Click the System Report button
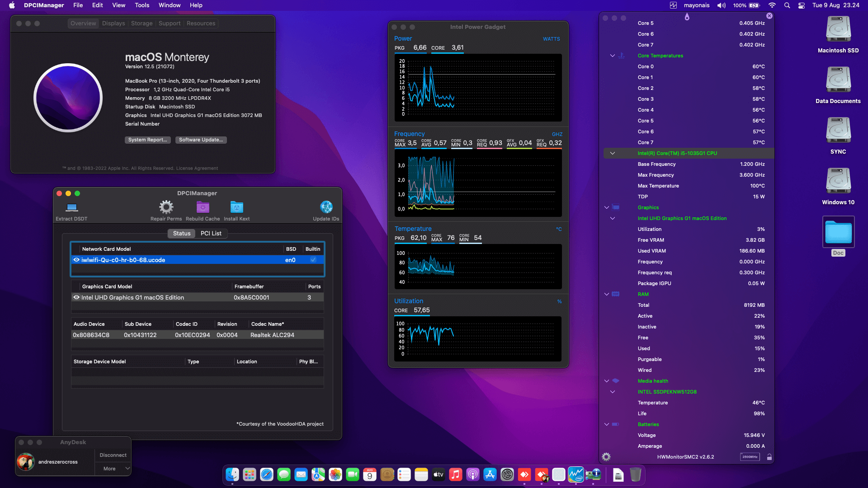This screenshot has width=868, height=488. pyautogui.click(x=147, y=140)
